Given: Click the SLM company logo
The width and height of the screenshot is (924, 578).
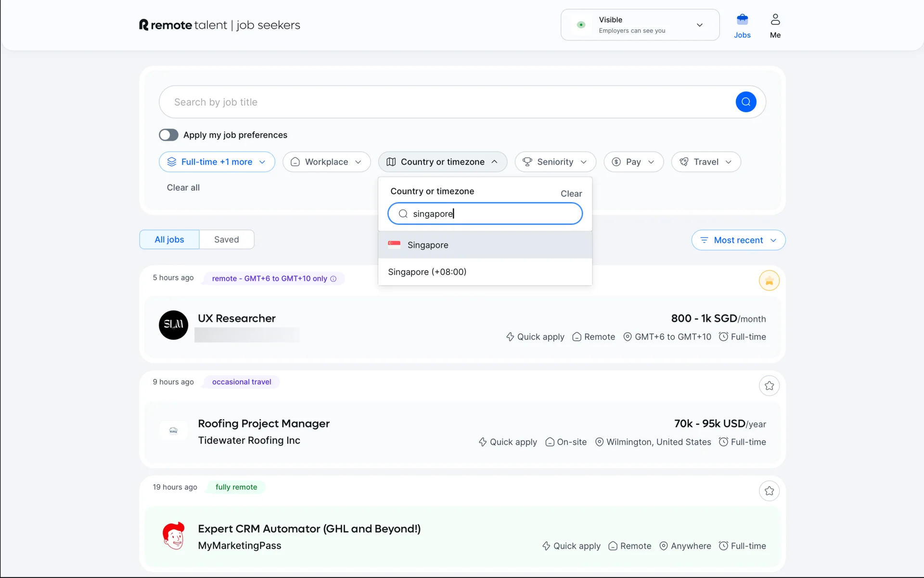Looking at the screenshot, I should (173, 325).
